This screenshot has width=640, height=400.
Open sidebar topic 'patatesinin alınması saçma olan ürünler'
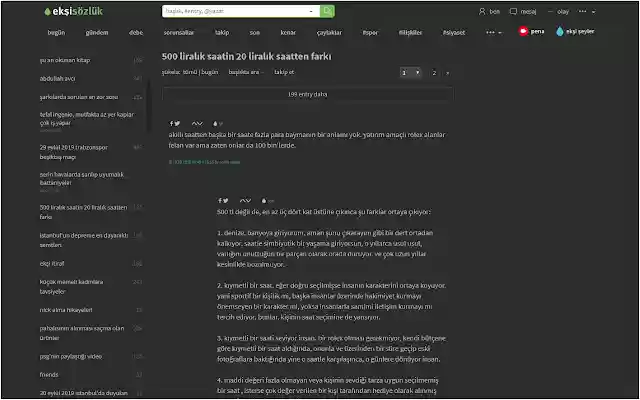point(82,333)
